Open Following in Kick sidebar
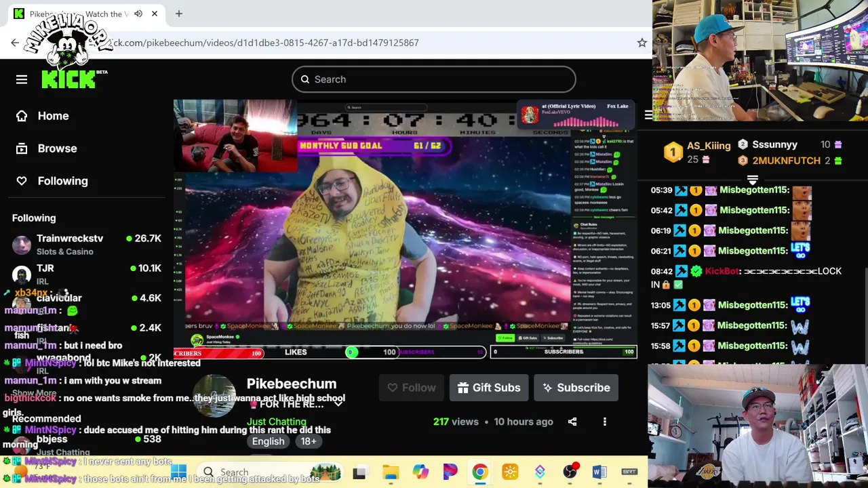 [52, 181]
